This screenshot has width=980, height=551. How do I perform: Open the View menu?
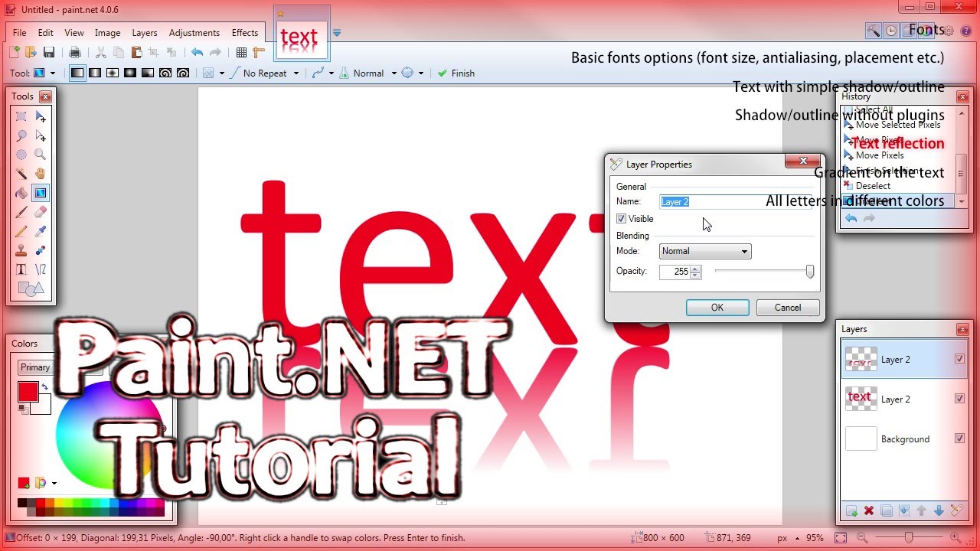[x=74, y=33]
